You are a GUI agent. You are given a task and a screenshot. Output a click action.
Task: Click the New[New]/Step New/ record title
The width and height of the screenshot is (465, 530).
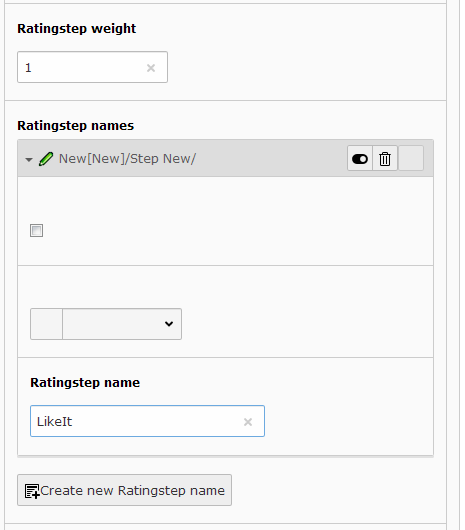click(127, 159)
